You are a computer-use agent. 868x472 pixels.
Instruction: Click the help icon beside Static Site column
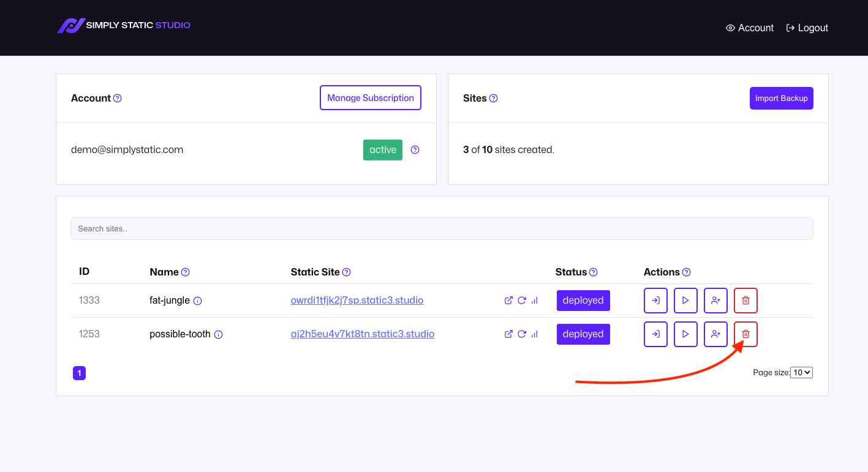347,272
